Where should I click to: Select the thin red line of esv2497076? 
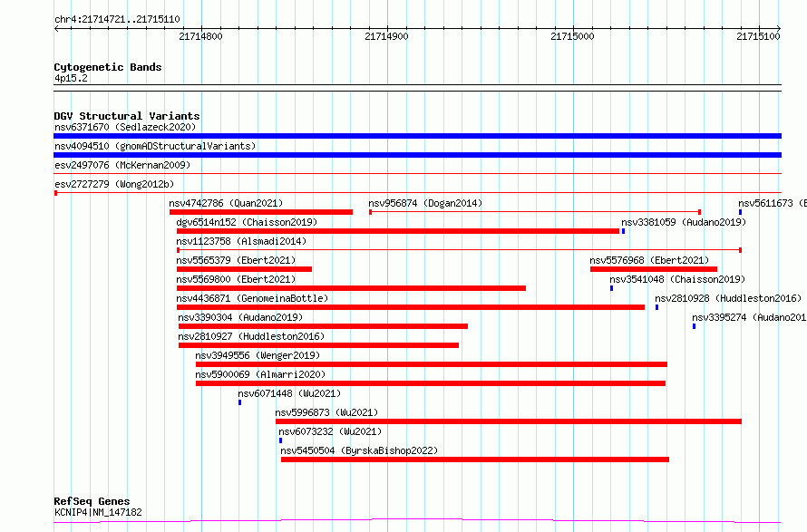point(417,174)
